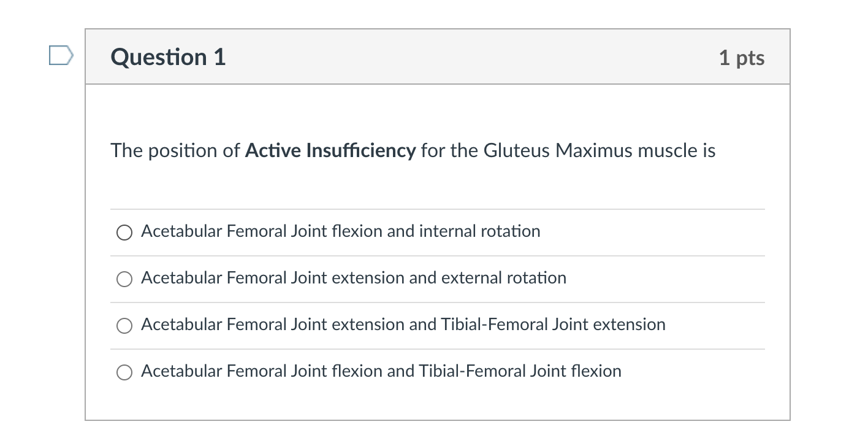Select 'flexion and Tibial-Femoral Joint flexion' option
The height and width of the screenshot is (443, 868).
point(381,372)
